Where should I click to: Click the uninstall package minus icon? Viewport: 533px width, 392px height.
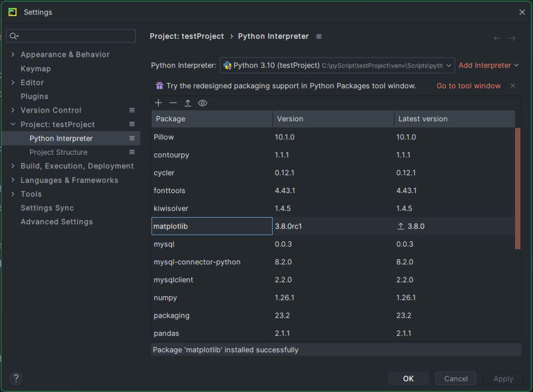coord(173,103)
